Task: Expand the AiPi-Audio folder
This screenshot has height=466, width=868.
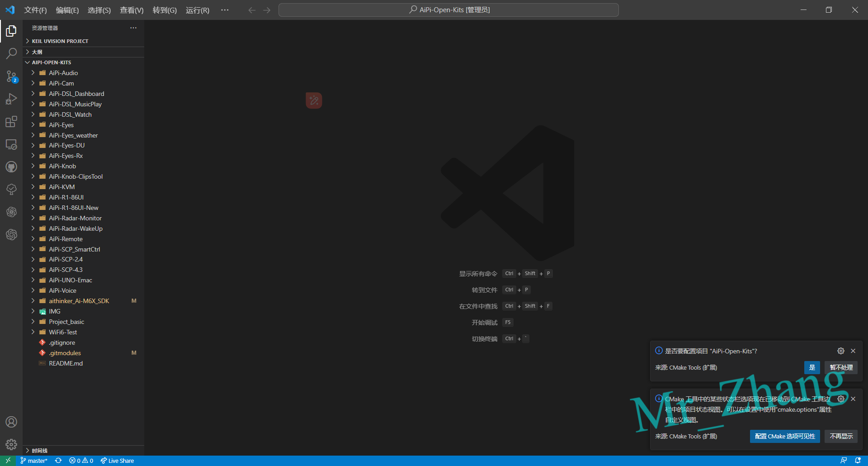Action: pos(84,73)
